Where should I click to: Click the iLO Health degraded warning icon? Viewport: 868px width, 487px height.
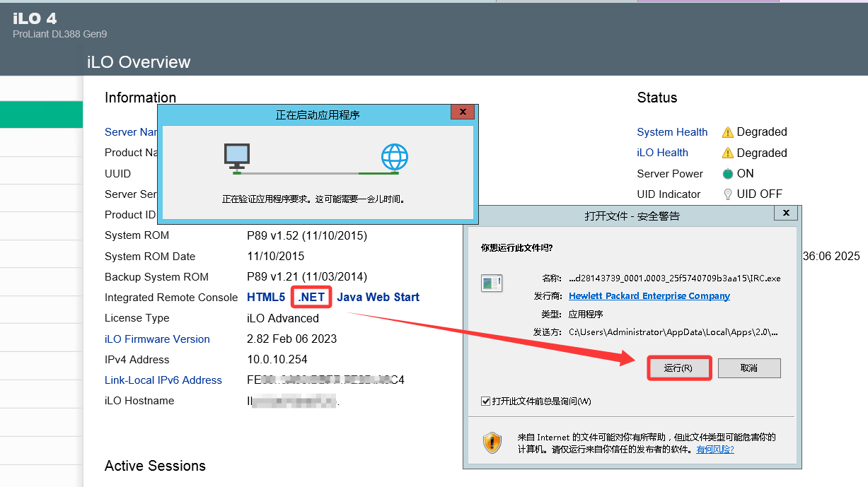coord(727,153)
